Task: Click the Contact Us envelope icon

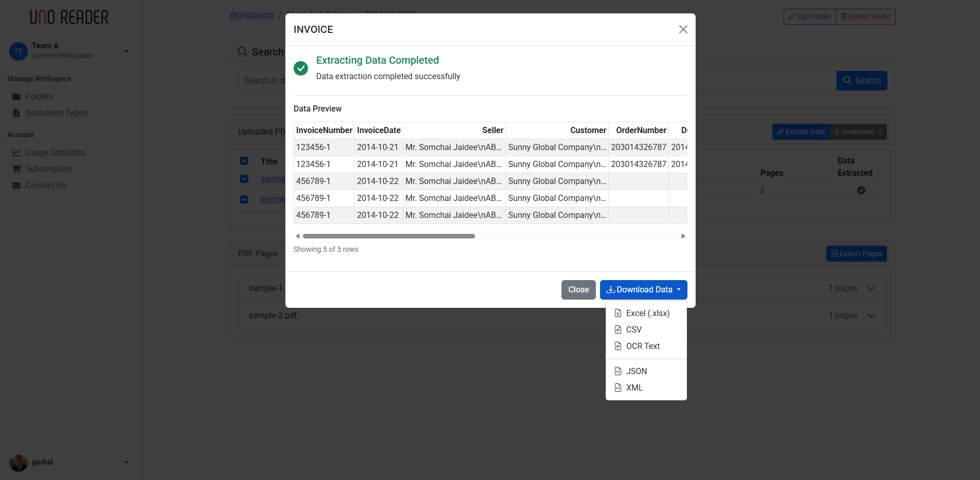Action: (x=16, y=186)
